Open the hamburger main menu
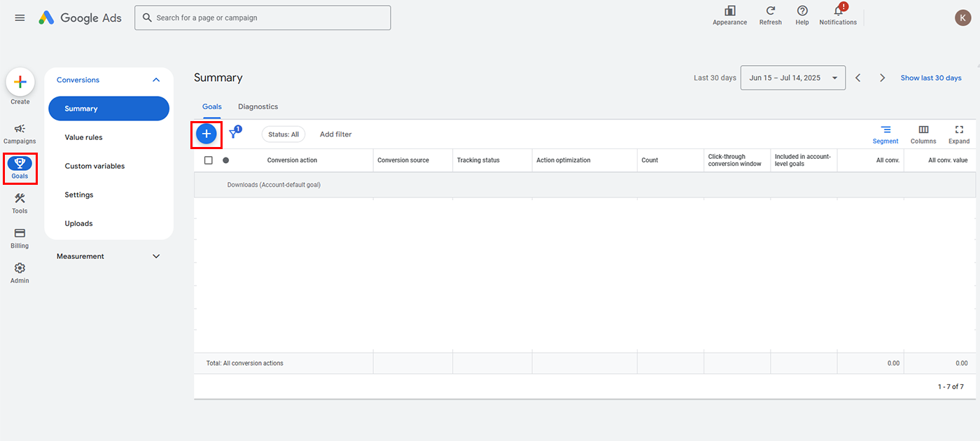The height and width of the screenshot is (441, 980). (x=20, y=17)
